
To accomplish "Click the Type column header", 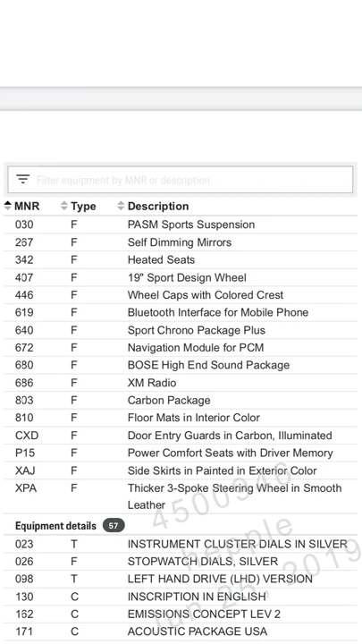I will (x=83, y=207).
